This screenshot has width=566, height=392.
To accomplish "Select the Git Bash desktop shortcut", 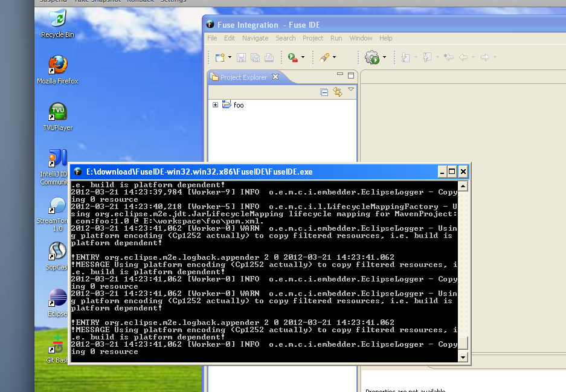I will 57,349.
